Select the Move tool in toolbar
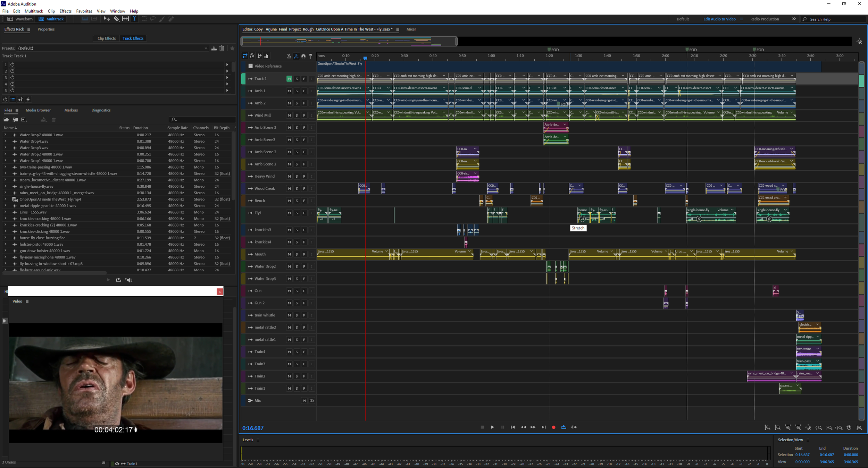This screenshot has height=468, width=868. (x=107, y=19)
